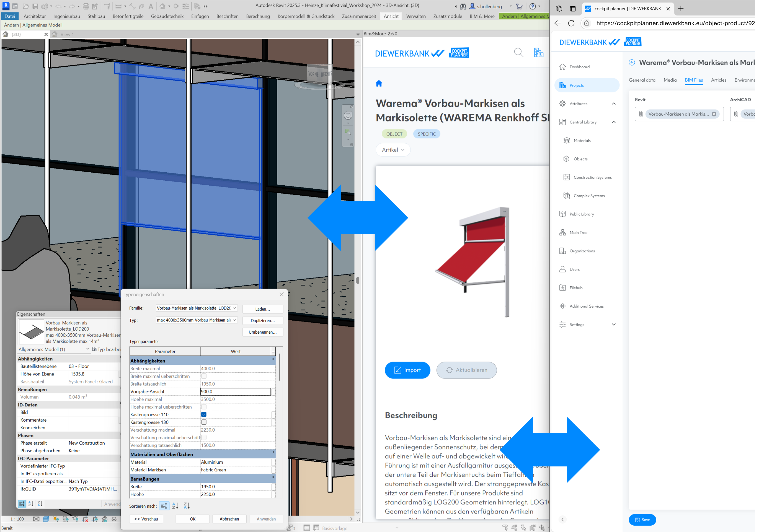Image resolution: width=759 pixels, height=532 pixels.
Task: Click the Temporary Hide/Isolate glasses icon
Action: (x=114, y=519)
